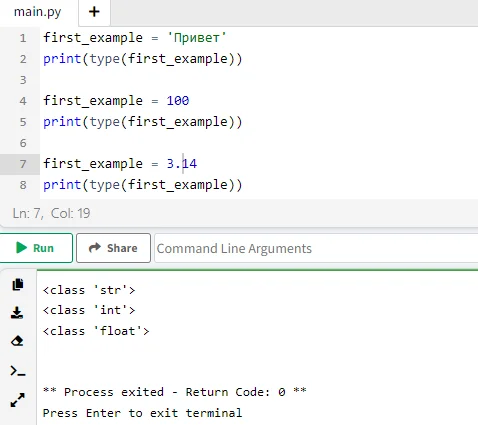Viewport: 478px width, 425px height.
Task: Click line number 8 in the gutter
Action: 23,185
